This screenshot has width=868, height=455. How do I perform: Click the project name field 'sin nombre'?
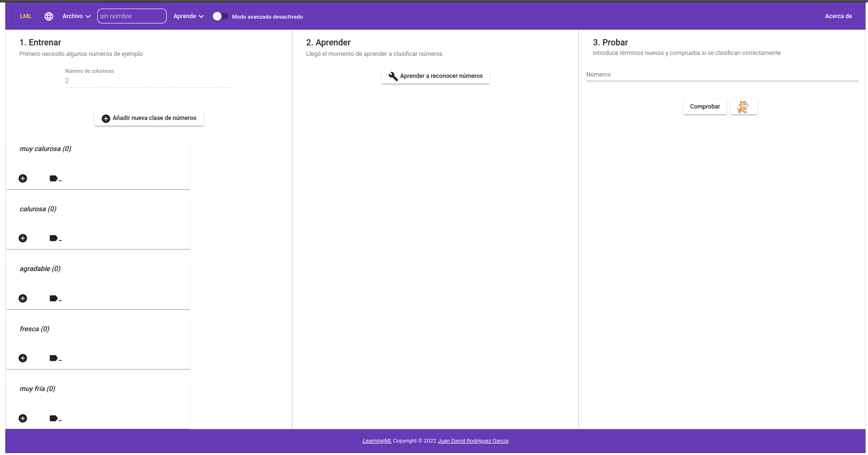coord(132,16)
